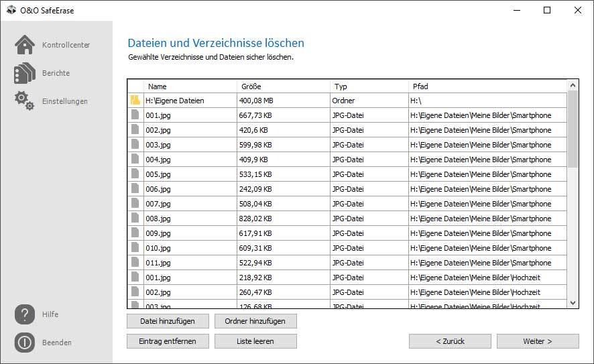Go to Kontrollcenter in the sidebar
Screen dimensions: 594x364
pos(66,45)
